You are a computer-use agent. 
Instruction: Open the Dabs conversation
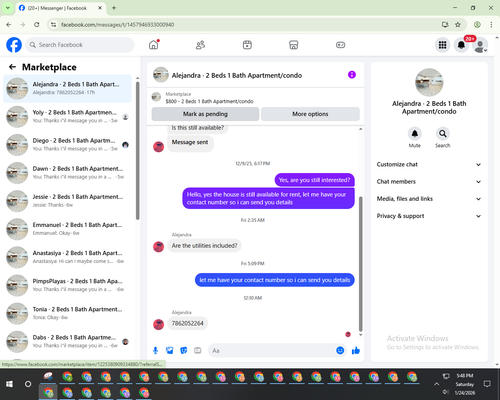click(x=67, y=342)
